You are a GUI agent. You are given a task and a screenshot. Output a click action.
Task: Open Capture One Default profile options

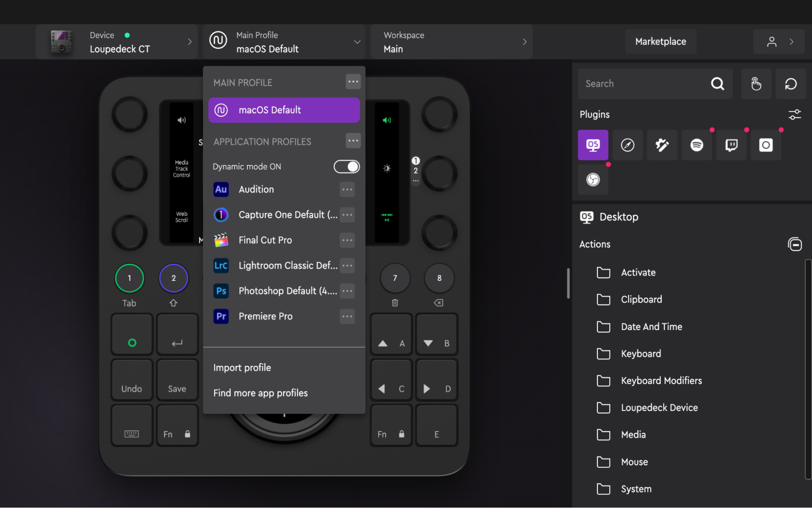pos(346,215)
